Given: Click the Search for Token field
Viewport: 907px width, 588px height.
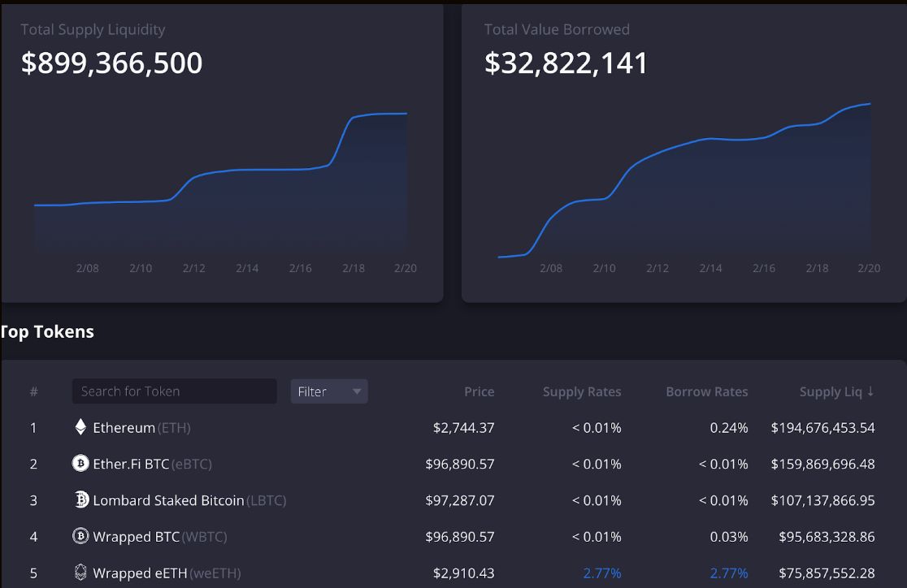Looking at the screenshot, I should pos(174,391).
